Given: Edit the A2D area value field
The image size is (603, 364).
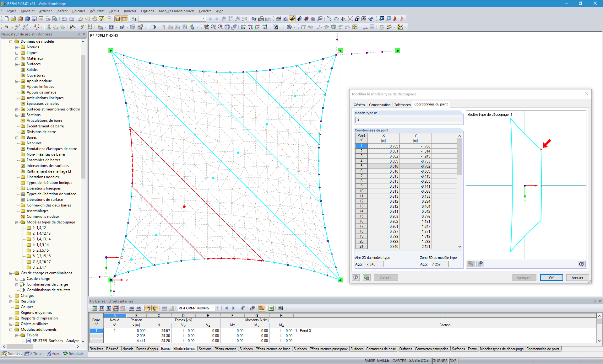Looking at the screenshot, I should click(373, 264).
